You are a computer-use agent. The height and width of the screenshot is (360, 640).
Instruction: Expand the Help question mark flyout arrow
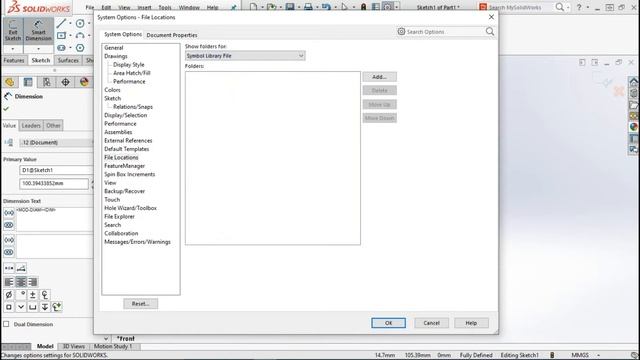coord(588,7)
